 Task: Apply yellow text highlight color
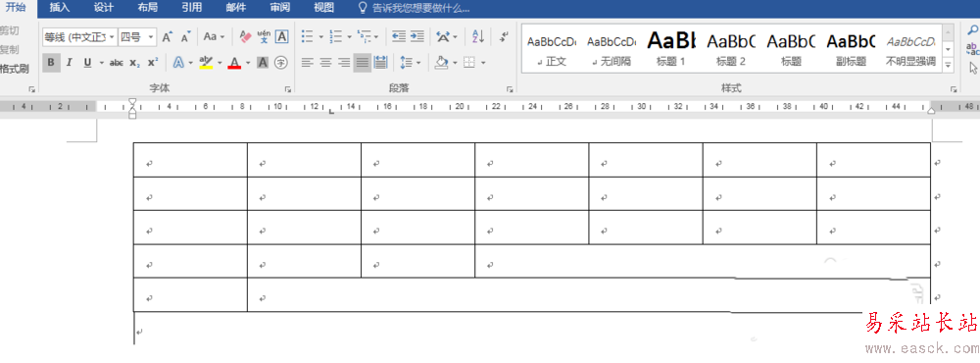coord(206,63)
